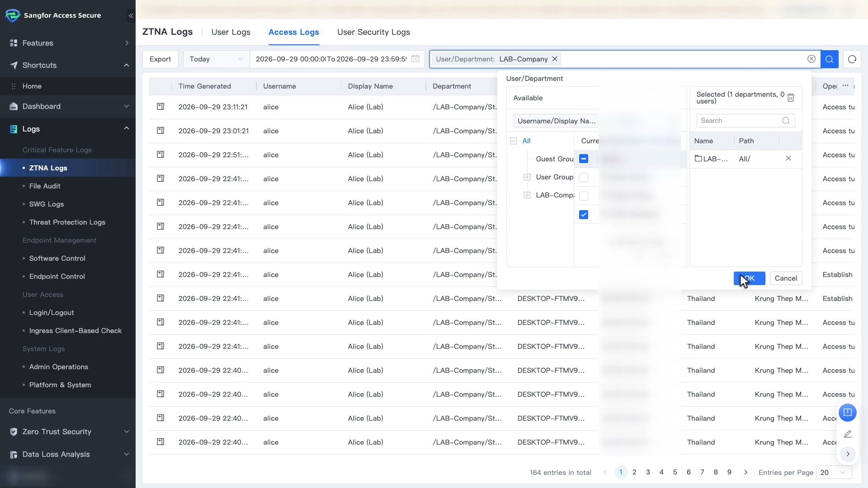Screen dimensions: 868x488
Task: Collapse the left sidebar with double-chevron icon
Action: 131,16
